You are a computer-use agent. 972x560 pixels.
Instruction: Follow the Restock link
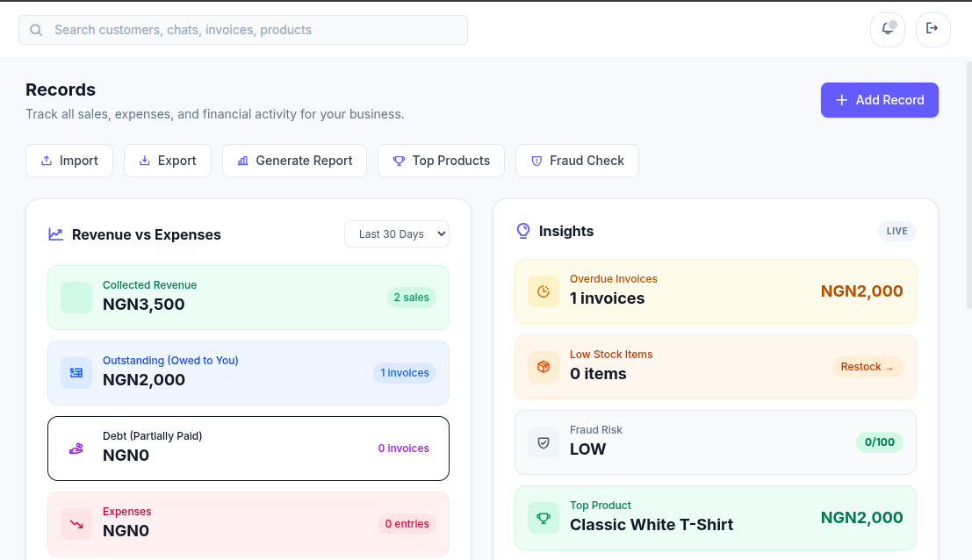(x=868, y=367)
